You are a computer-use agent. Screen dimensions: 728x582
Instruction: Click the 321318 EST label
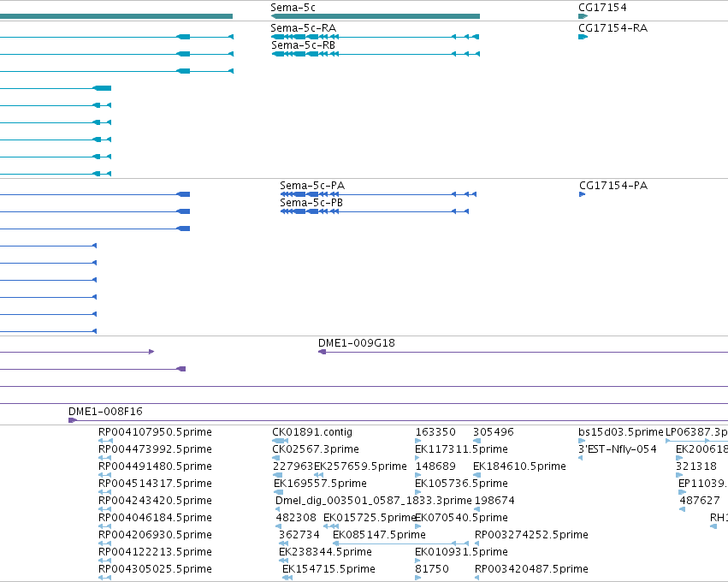coord(696,466)
